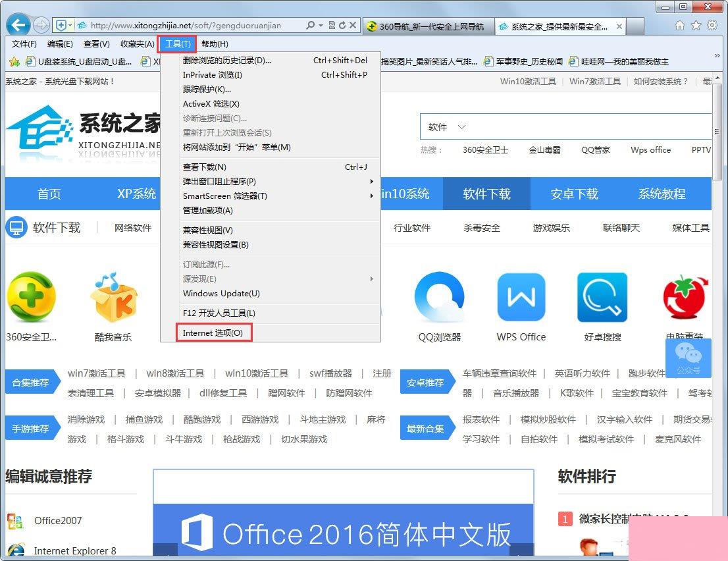Open the WPS Office app icon
Screen dimensions: 728x561
[x=521, y=297]
